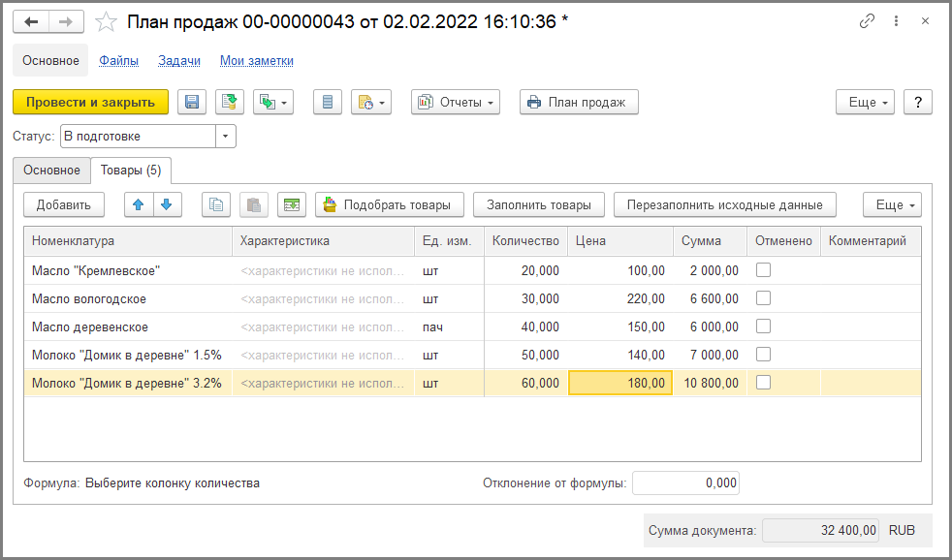Open the Еще menu in the top toolbar
Viewport: 952px width, 560px height.
864,102
